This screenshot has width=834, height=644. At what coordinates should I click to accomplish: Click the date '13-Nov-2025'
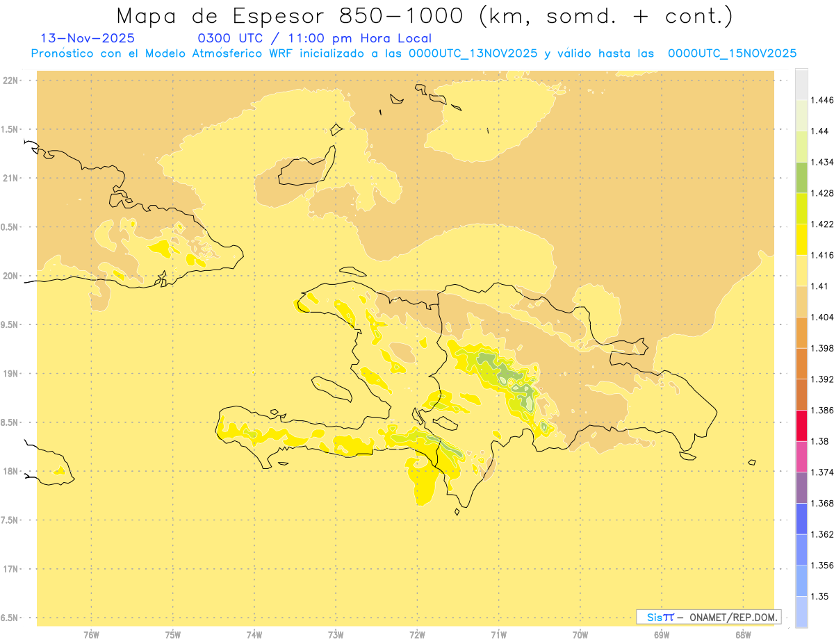[x=88, y=39]
